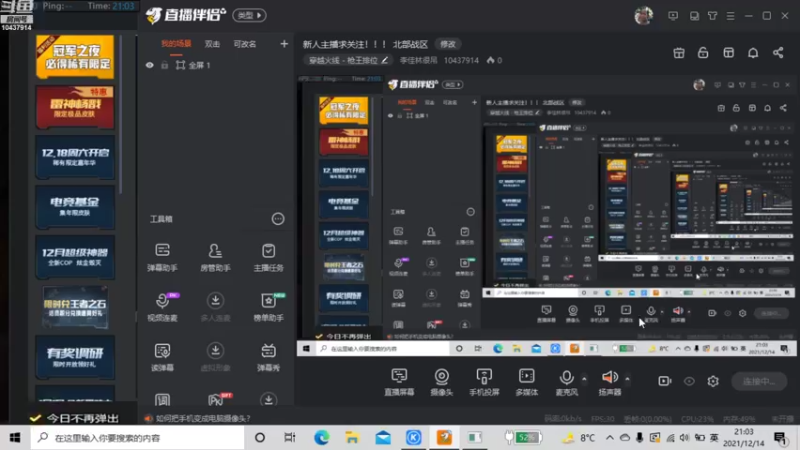
Task: Open the 读弹幕 tool
Action: [162, 357]
